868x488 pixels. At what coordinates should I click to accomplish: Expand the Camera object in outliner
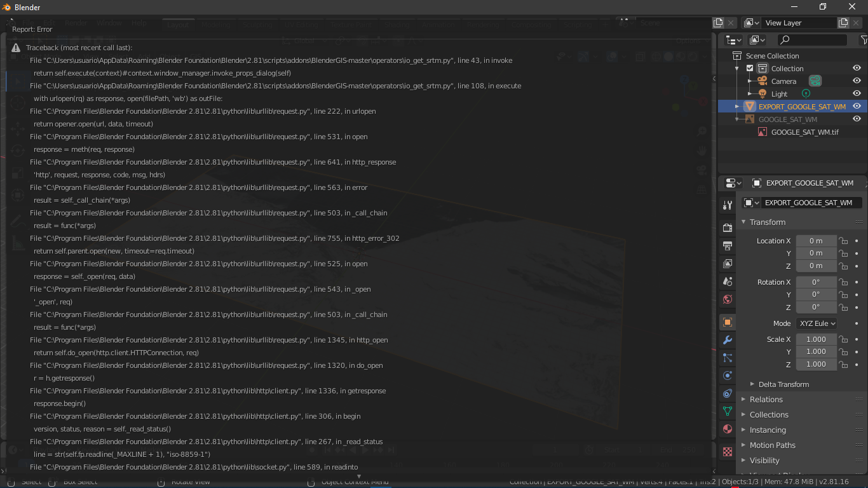click(x=750, y=81)
